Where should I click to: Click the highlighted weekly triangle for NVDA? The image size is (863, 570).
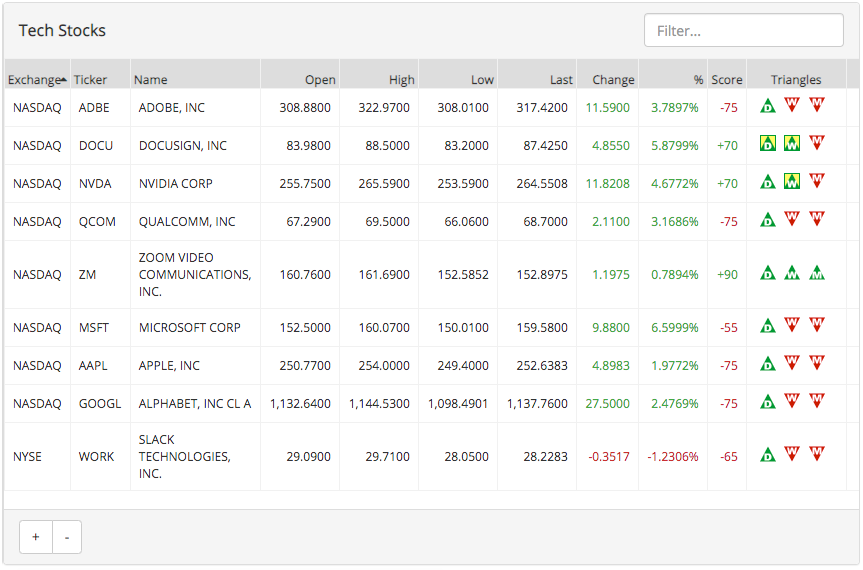click(791, 181)
